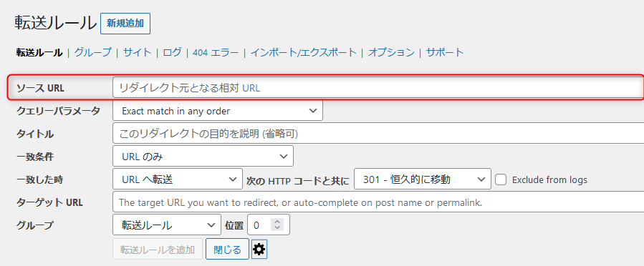Open the グループ 転送ルール dropdown
This screenshot has height=266, width=644.
[x=167, y=225]
